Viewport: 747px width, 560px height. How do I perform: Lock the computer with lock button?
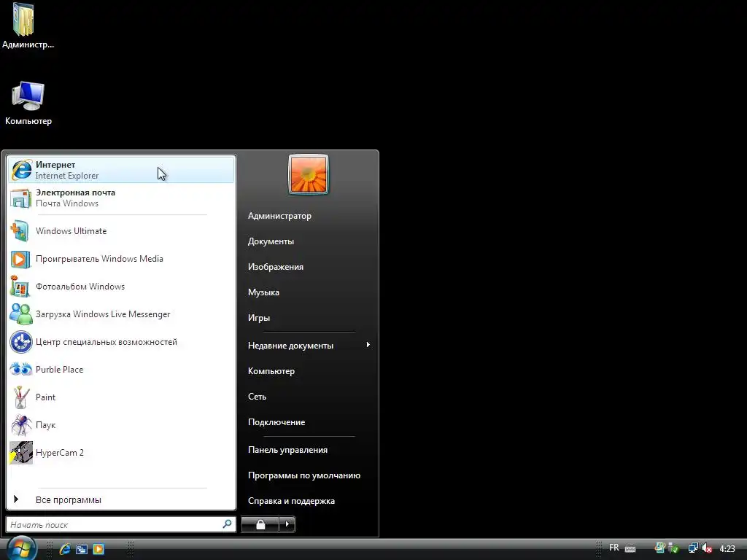click(260, 524)
